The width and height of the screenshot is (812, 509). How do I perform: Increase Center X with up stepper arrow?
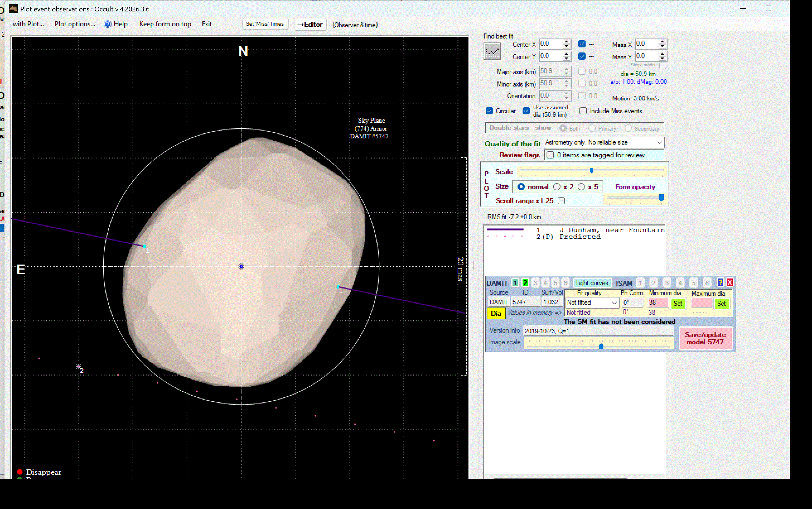[x=566, y=42]
